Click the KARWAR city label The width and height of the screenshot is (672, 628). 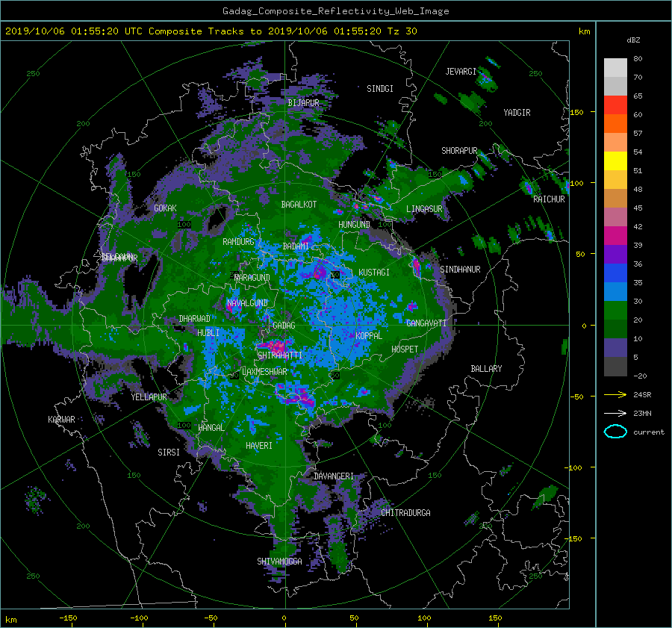pos(61,420)
